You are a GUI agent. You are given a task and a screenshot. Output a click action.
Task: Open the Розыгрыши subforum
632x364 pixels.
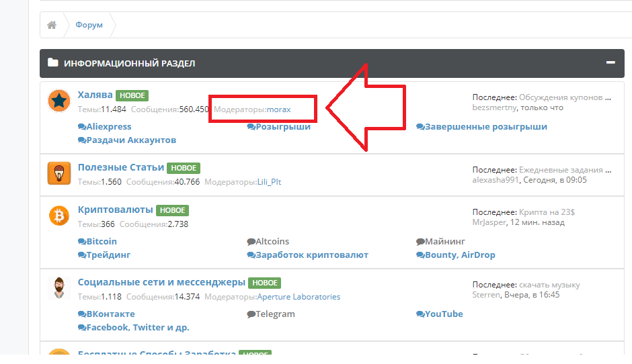pos(283,127)
